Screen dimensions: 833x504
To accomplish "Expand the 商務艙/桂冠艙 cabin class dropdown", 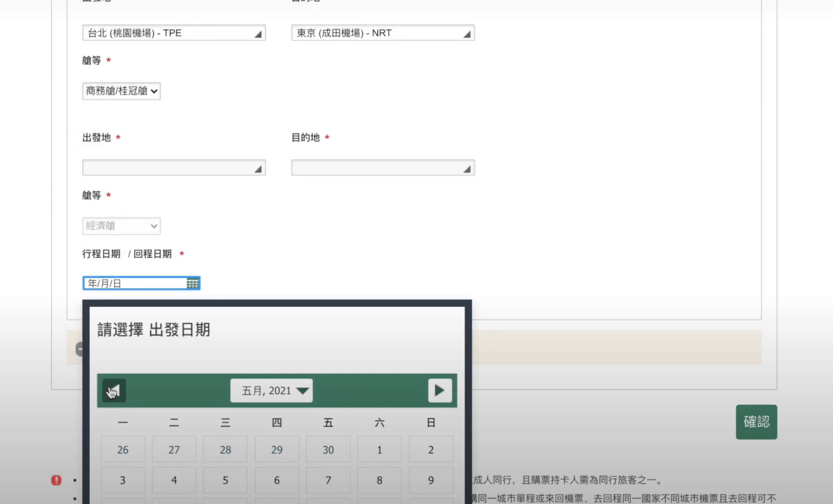I will click(x=121, y=91).
